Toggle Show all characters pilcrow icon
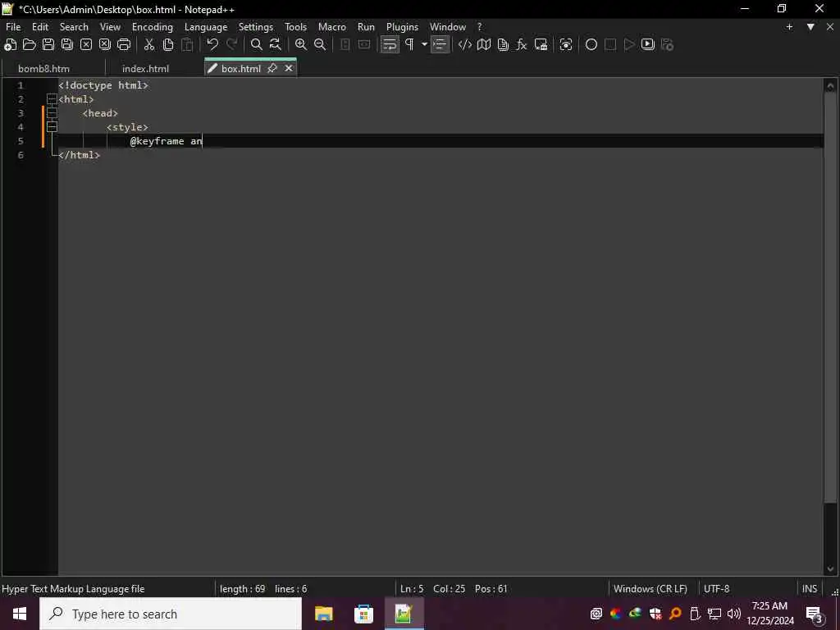Screen dimensions: 840x630 [410, 45]
